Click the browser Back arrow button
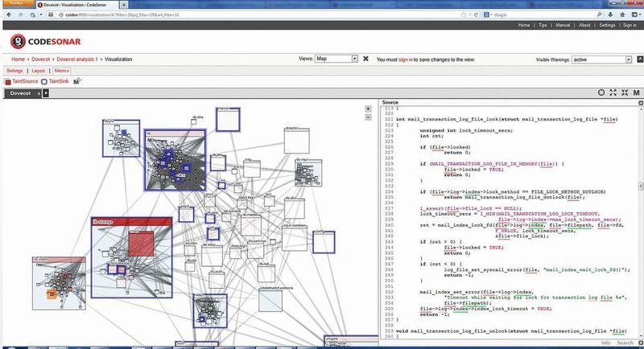 [9, 14]
